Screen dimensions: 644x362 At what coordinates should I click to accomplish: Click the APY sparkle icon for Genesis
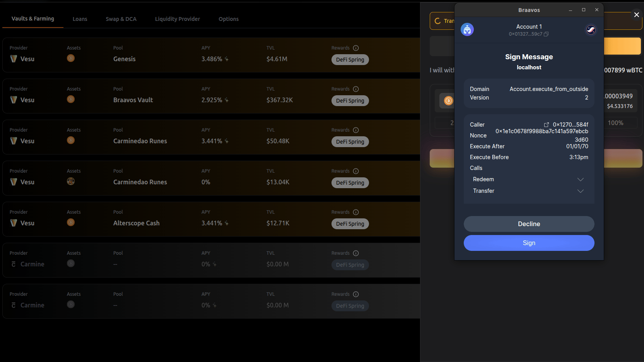[x=227, y=59]
